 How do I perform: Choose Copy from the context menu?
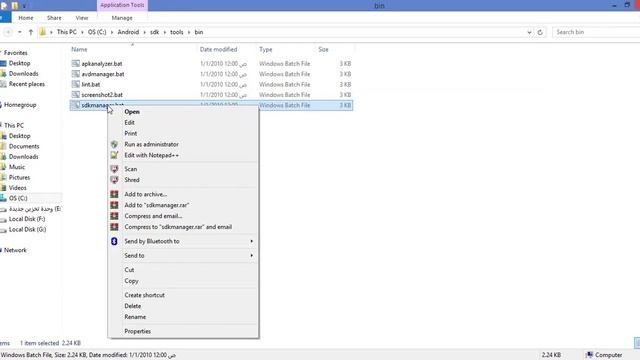[183, 281]
